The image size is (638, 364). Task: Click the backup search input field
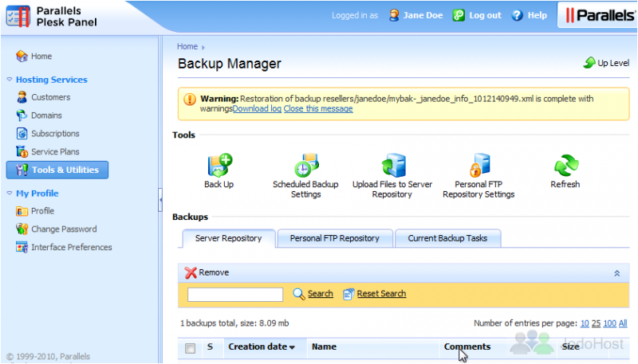coord(235,295)
